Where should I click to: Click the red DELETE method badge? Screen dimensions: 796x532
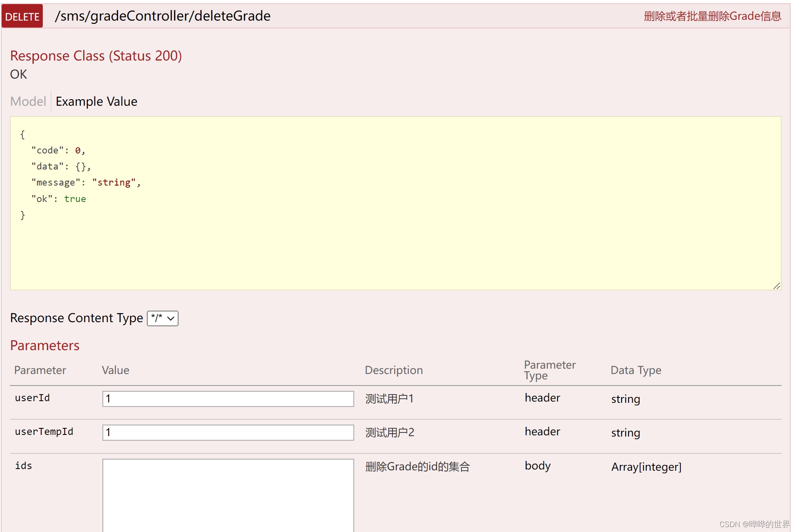tap(22, 16)
